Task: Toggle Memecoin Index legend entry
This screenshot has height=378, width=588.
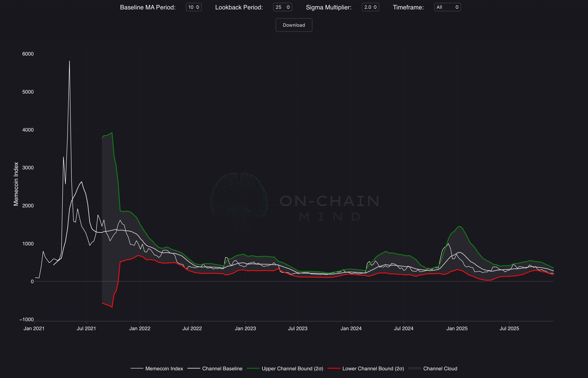Action: click(164, 368)
